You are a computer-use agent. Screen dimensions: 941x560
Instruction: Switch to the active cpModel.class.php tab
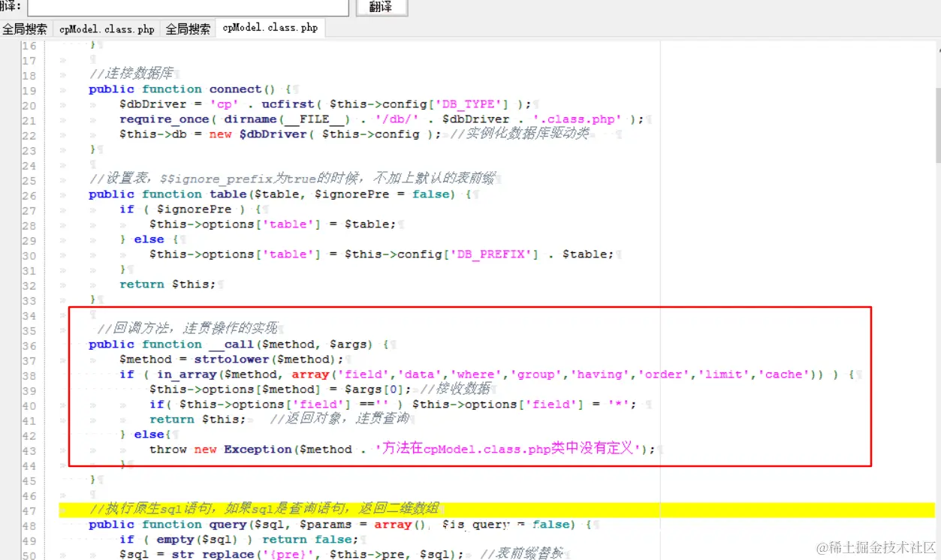click(270, 28)
